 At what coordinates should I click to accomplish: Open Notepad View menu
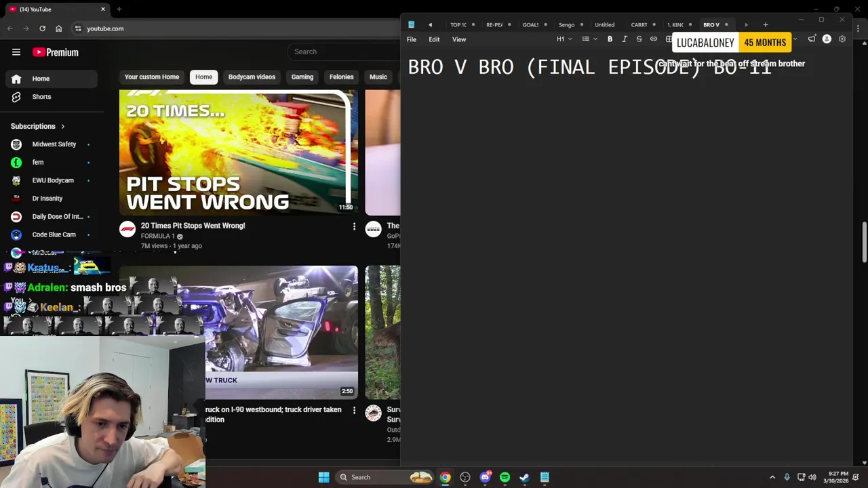[459, 39]
